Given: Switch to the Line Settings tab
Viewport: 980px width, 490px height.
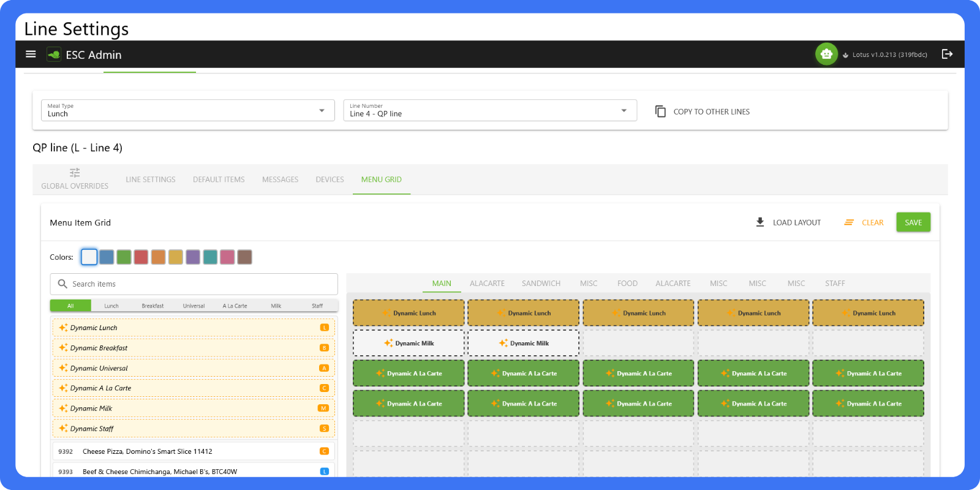Looking at the screenshot, I should tap(151, 179).
